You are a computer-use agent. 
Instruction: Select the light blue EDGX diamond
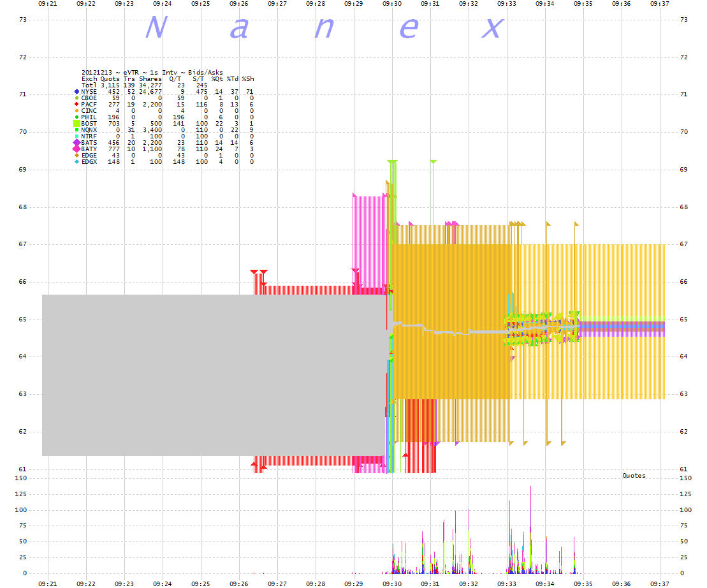point(77,161)
